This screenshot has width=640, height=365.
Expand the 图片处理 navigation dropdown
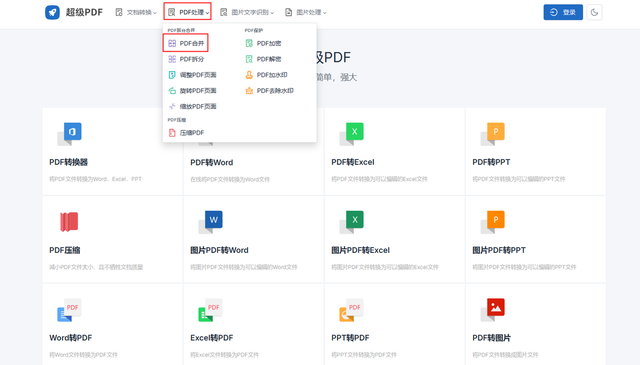pos(306,12)
